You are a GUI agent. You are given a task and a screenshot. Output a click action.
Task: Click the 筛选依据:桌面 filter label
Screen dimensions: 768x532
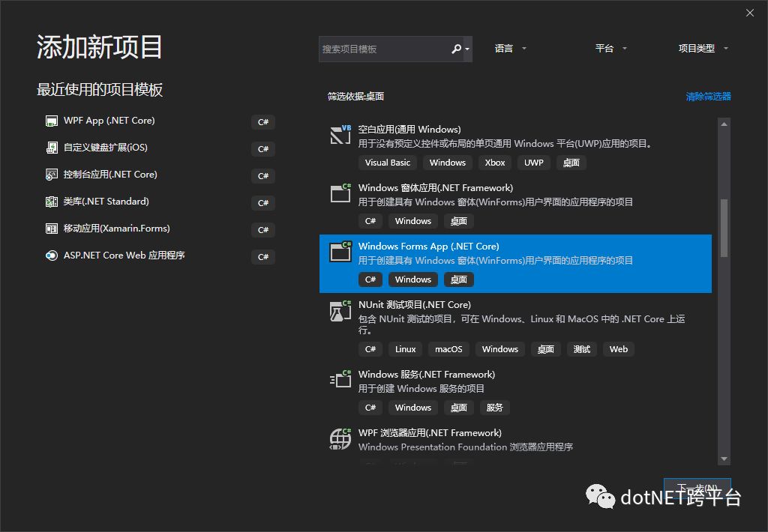tap(355, 97)
